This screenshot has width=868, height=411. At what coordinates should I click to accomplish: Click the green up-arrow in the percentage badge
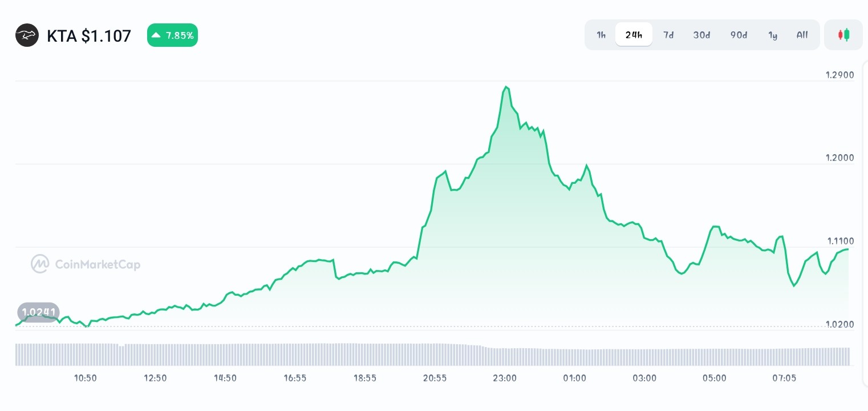pyautogui.click(x=156, y=35)
